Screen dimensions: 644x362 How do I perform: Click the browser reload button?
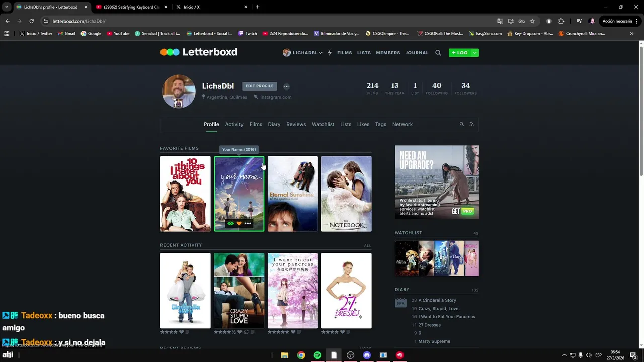(31, 21)
